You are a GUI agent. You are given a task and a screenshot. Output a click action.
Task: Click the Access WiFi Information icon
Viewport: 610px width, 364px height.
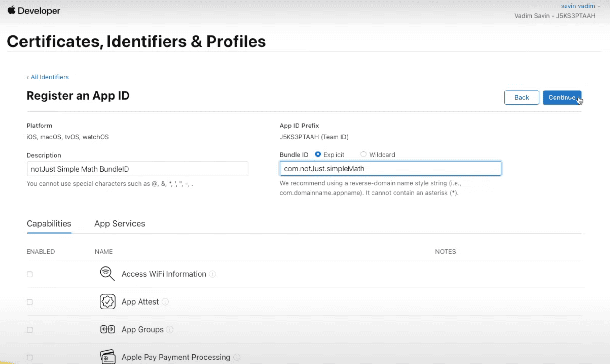107,274
